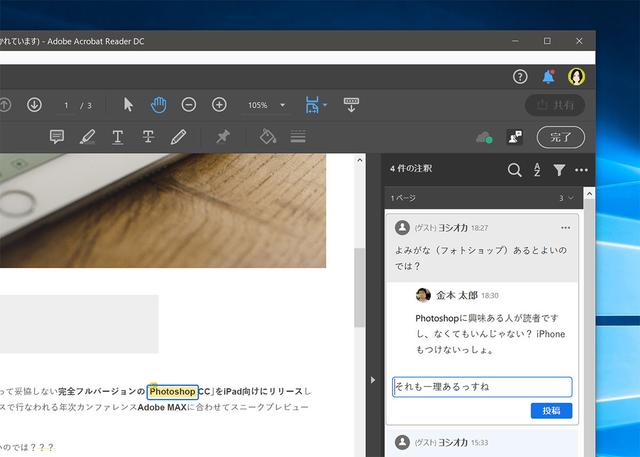Open line thickness options icon
This screenshot has height=457, width=640.
pos(298,137)
